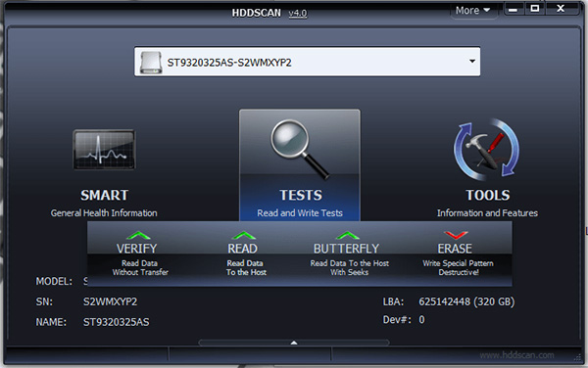This screenshot has height=368, width=588.
Task: Open the SMART heartbeat monitor icon
Action: pyautogui.click(x=104, y=150)
